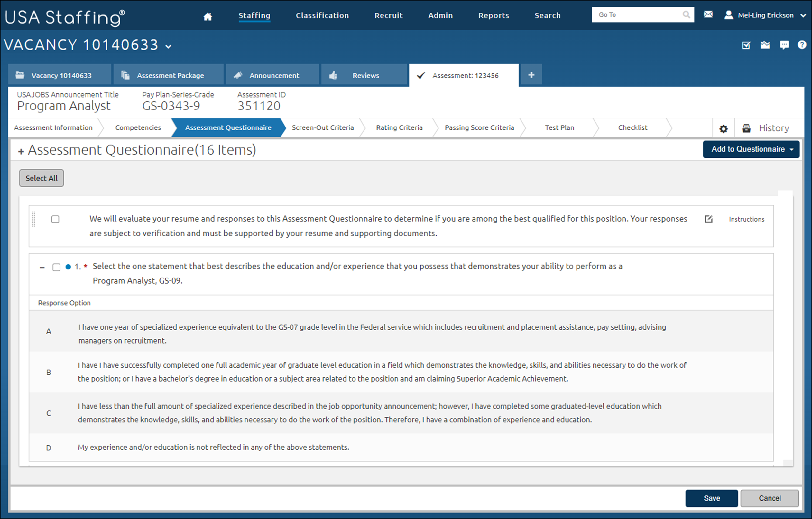Switch to the Assessment Package tab
The image size is (812, 519).
[168, 75]
